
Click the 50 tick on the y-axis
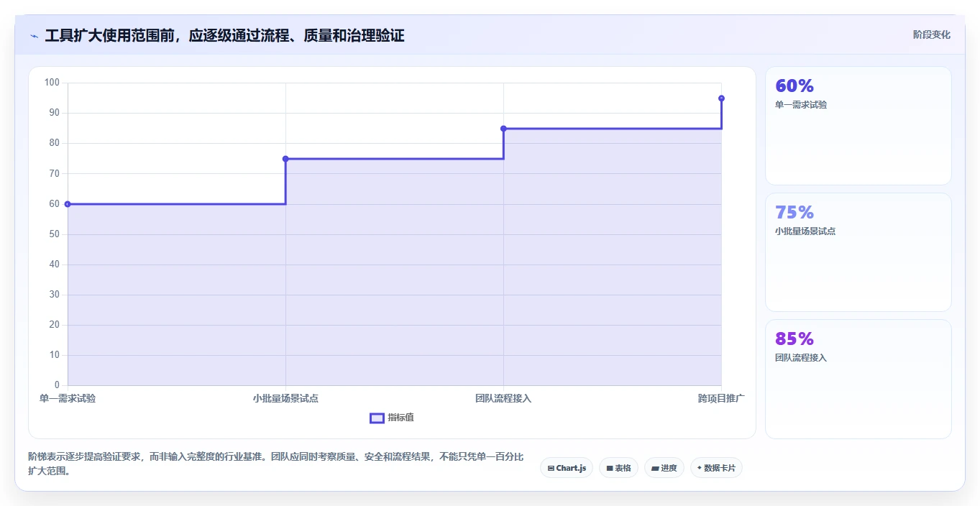tap(55, 234)
